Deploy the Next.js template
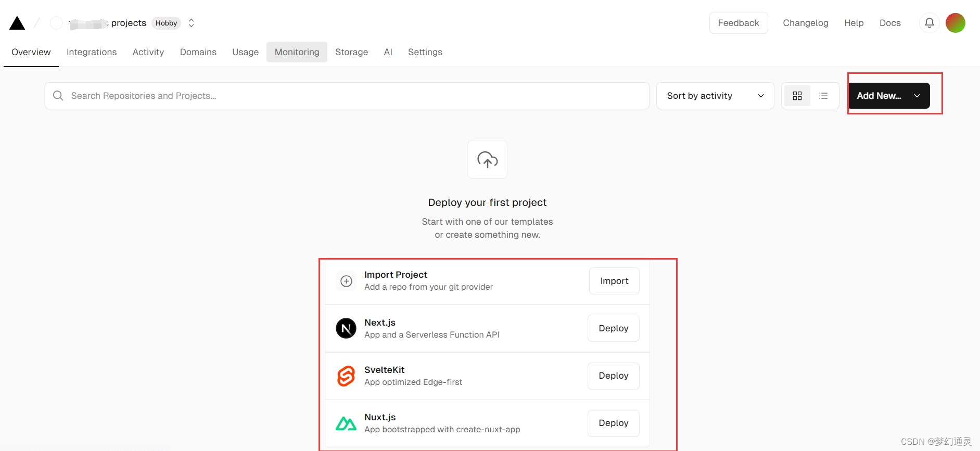The image size is (980, 451). point(614,328)
